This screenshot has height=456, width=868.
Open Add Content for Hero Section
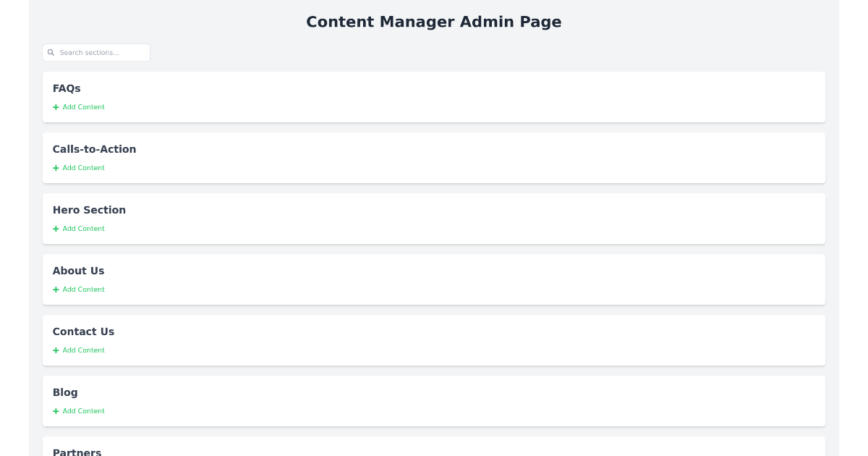tap(83, 228)
